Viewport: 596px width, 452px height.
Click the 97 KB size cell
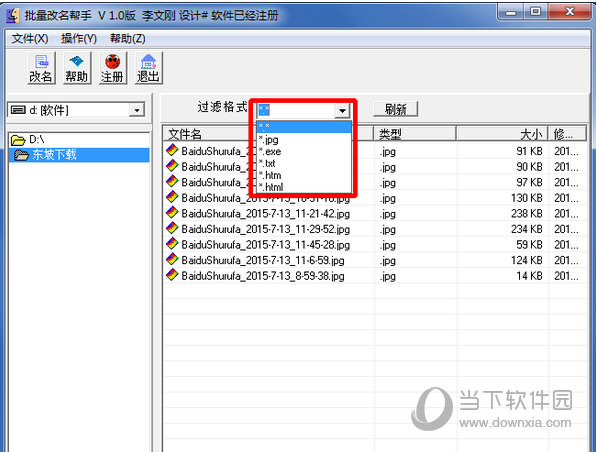pos(529,182)
